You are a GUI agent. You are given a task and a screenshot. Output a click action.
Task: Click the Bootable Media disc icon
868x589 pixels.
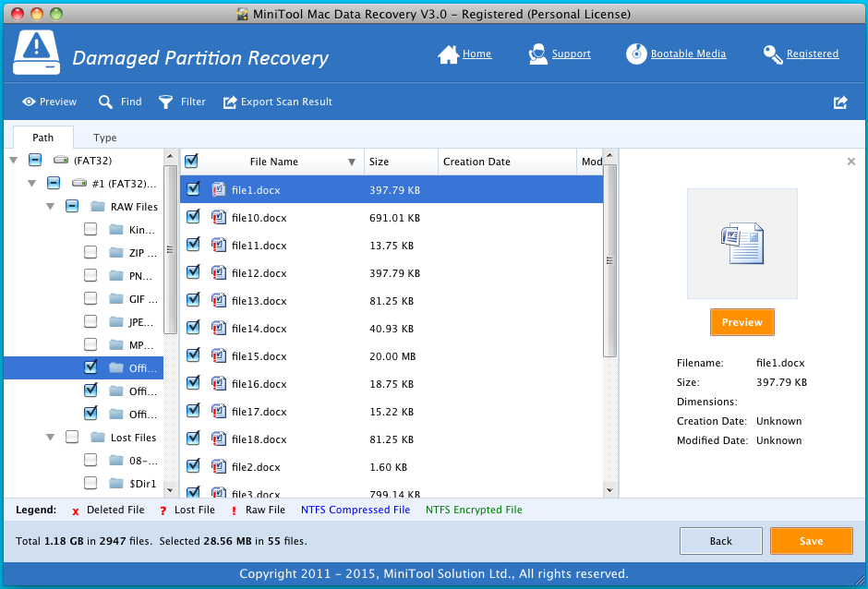coord(636,54)
